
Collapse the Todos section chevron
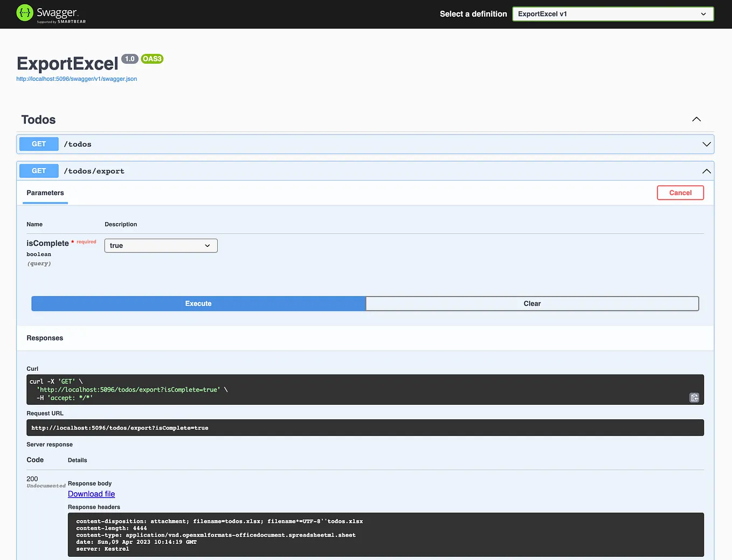tap(696, 119)
